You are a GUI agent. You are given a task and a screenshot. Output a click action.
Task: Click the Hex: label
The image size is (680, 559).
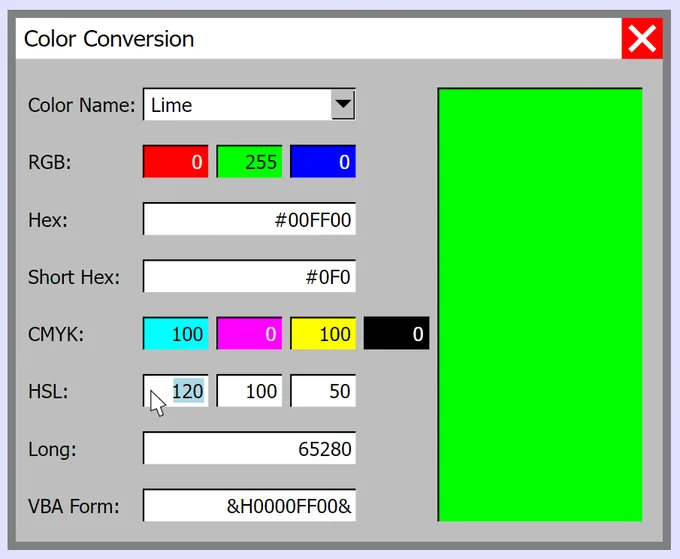pyautogui.click(x=48, y=219)
